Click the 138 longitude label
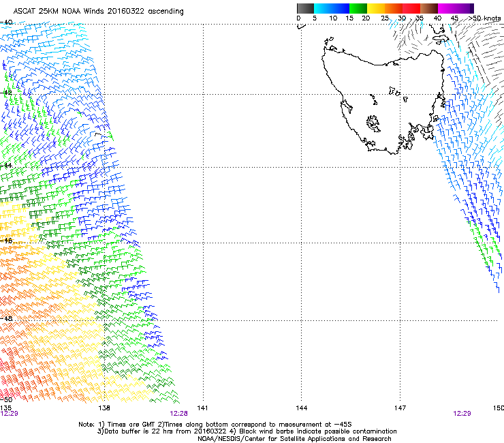The width and height of the screenshot is (504, 443). [x=104, y=408]
